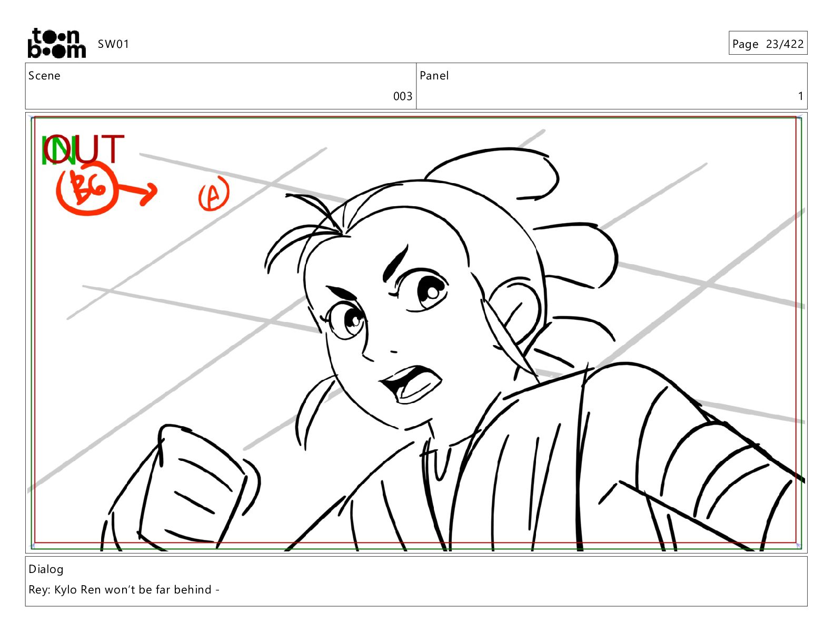Select the Rey dialog line text
The image size is (834, 644).
(124, 590)
